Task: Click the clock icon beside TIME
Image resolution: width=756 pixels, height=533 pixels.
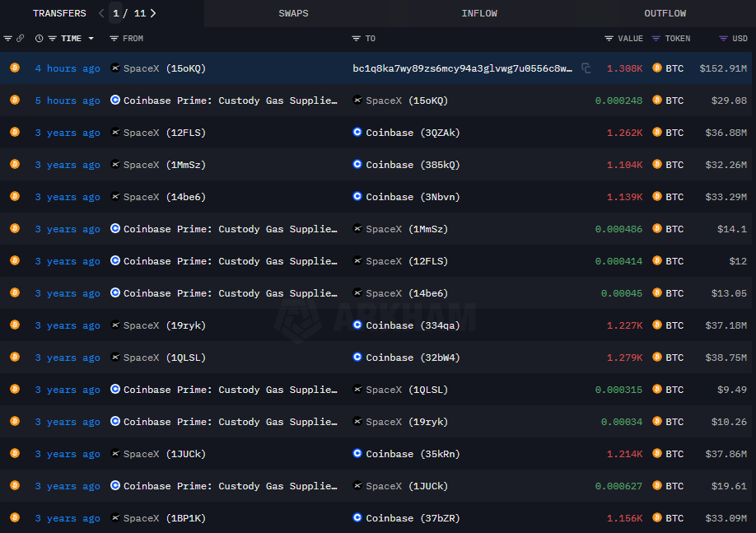Action: pyautogui.click(x=39, y=38)
